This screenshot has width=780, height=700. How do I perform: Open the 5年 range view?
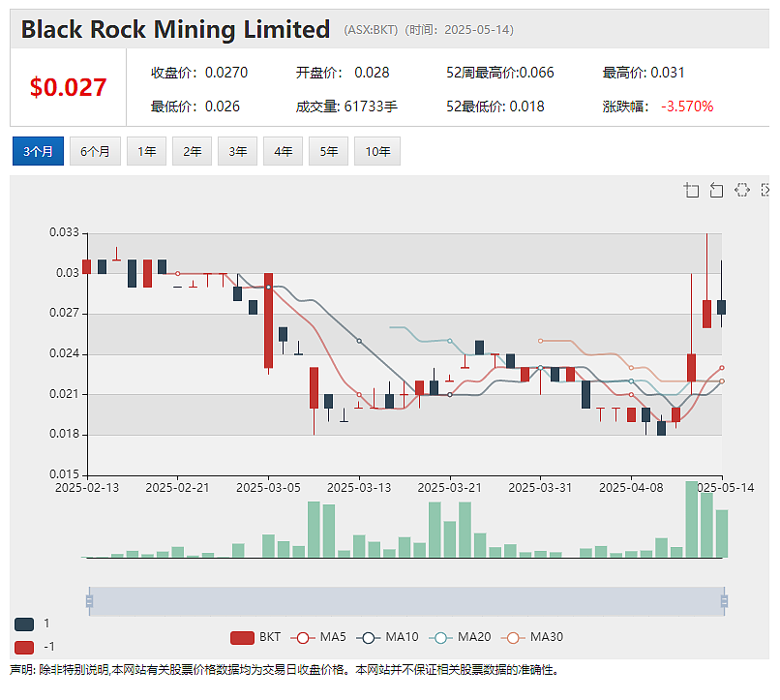tap(328, 151)
